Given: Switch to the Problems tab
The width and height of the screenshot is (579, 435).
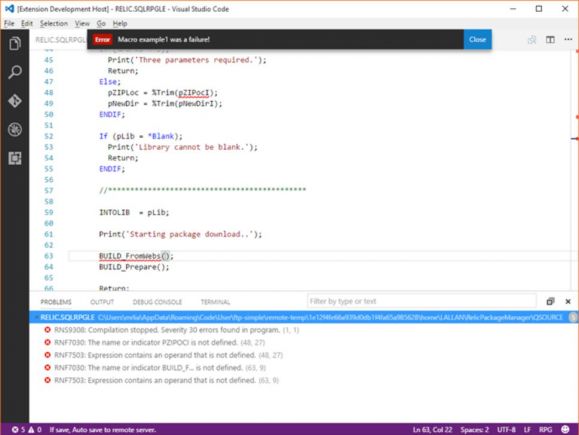Looking at the screenshot, I should (x=56, y=302).
